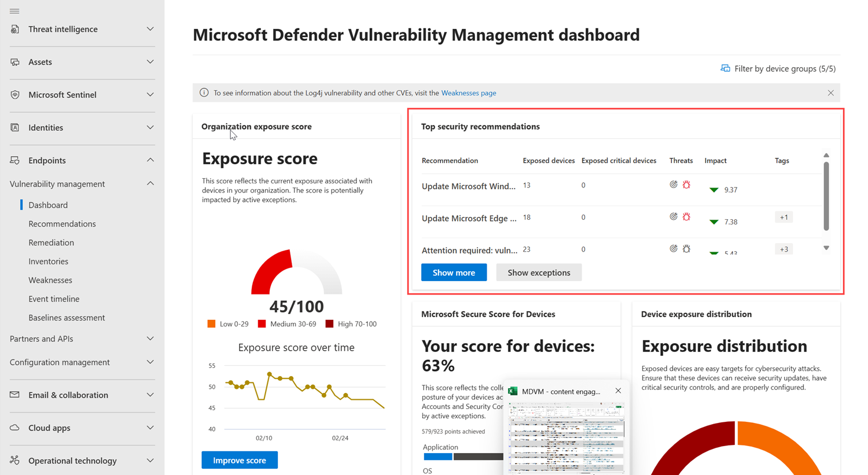Click the Email & collaboration envelope icon
The image size is (868, 475).
click(x=15, y=395)
